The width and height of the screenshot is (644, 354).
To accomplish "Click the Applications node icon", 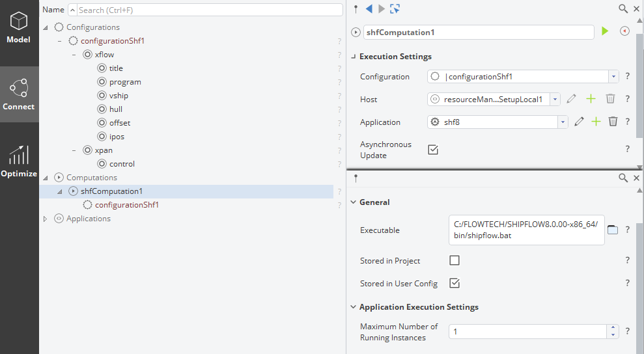I will (x=59, y=219).
